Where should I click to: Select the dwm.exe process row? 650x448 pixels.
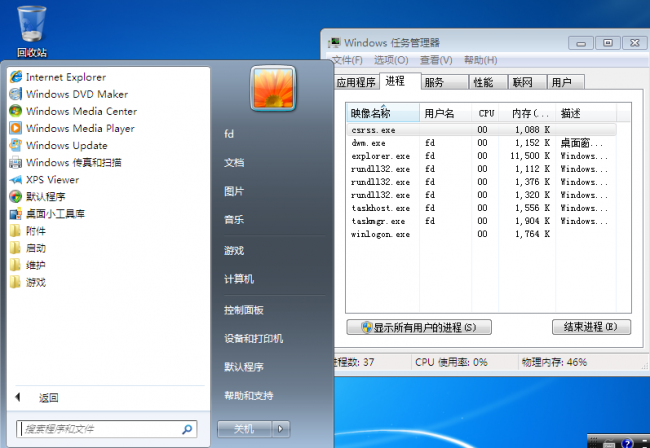[x=482, y=143]
